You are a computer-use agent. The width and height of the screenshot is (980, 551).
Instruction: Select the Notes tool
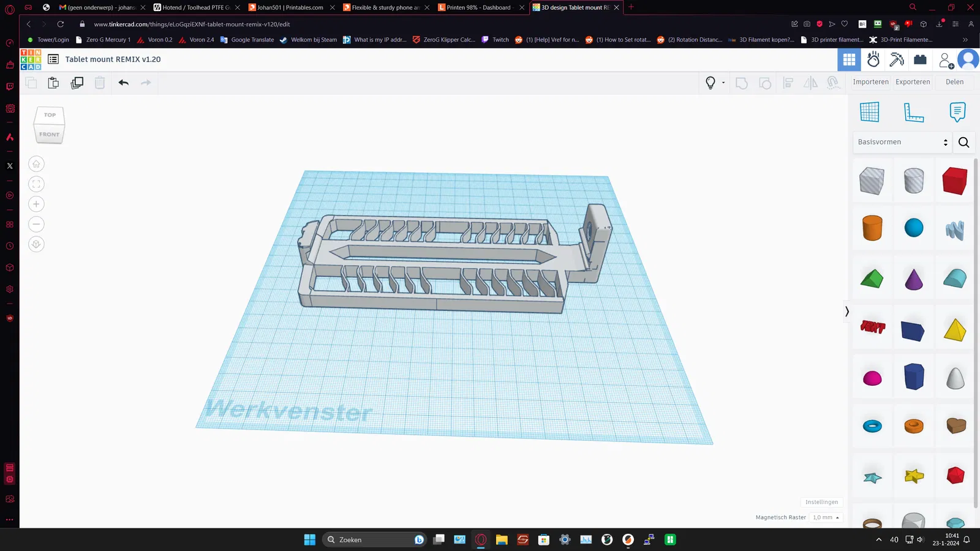click(x=957, y=112)
